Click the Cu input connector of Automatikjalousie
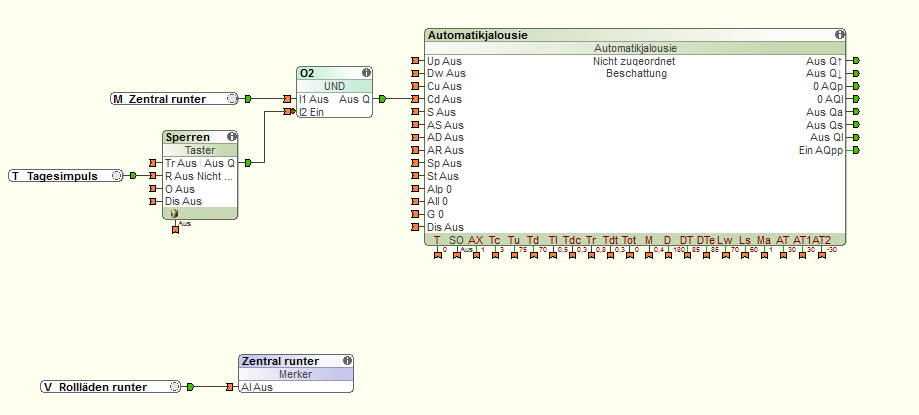 [416, 86]
